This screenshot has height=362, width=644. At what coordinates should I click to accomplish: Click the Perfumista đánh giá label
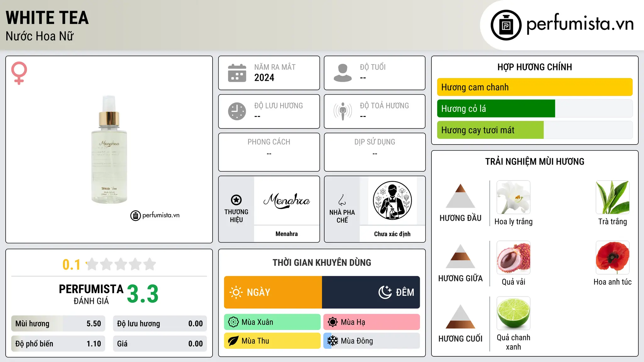91,294
